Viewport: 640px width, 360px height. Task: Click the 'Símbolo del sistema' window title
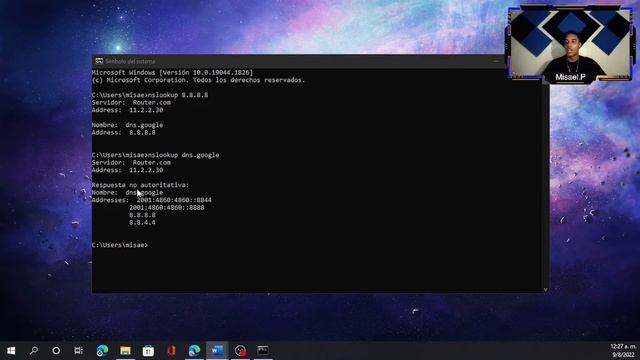(130, 61)
